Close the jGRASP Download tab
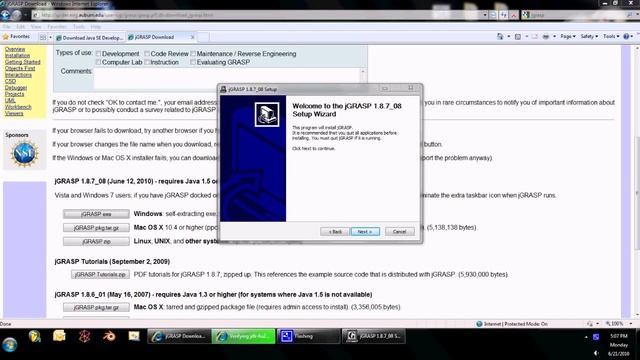 click(x=193, y=37)
